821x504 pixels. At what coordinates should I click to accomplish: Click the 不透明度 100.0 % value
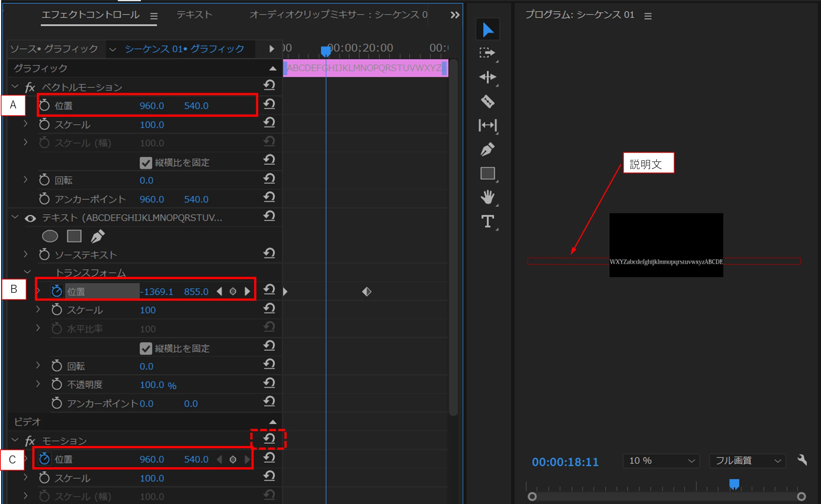[x=152, y=385]
